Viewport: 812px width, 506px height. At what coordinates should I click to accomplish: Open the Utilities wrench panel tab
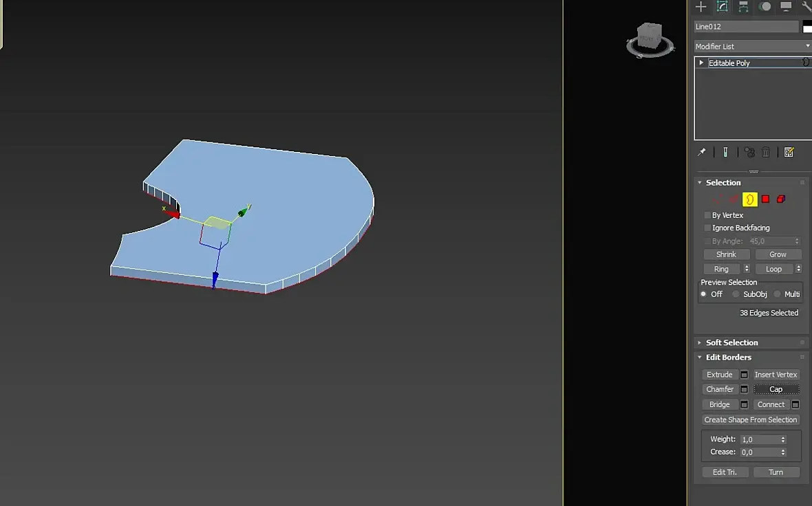click(x=806, y=6)
